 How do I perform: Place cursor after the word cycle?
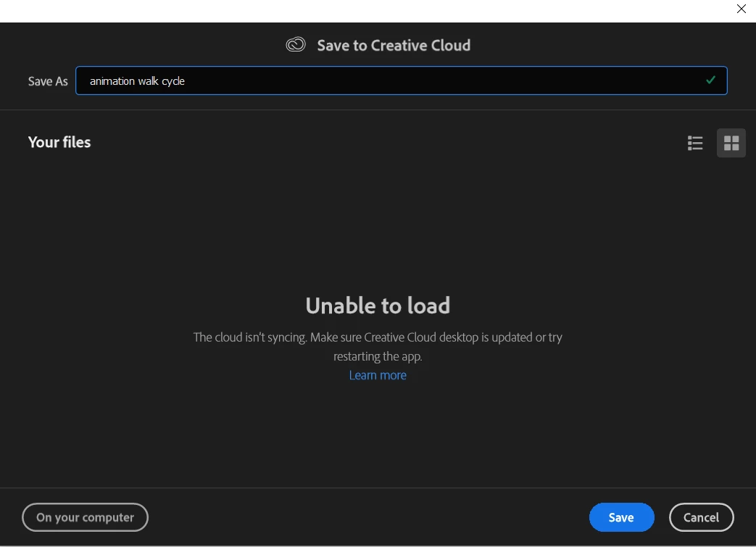tap(186, 81)
